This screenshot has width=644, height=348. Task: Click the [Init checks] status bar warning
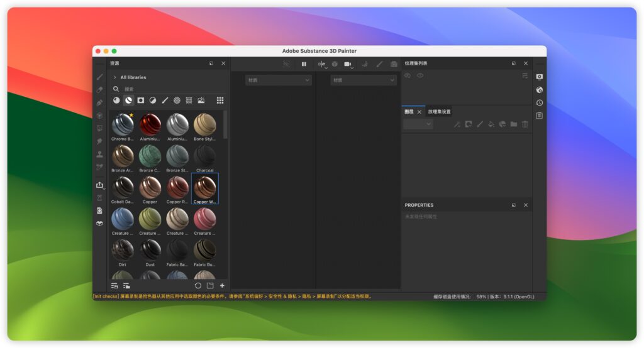tap(233, 296)
